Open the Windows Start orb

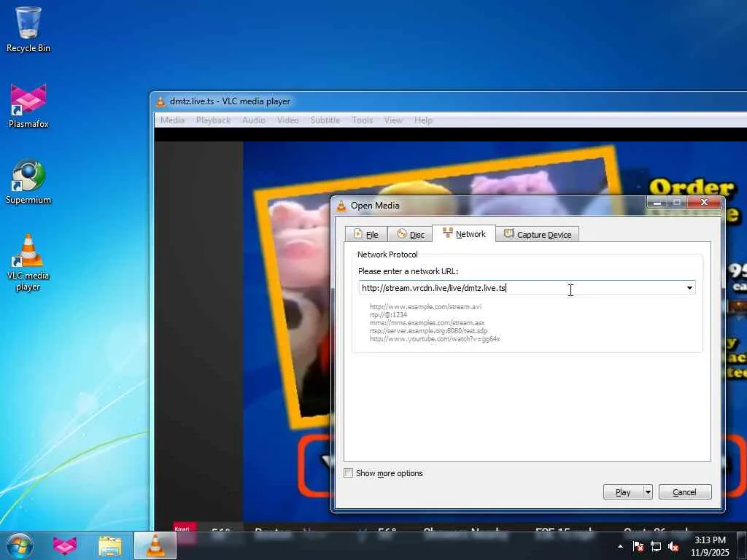pos(19,545)
